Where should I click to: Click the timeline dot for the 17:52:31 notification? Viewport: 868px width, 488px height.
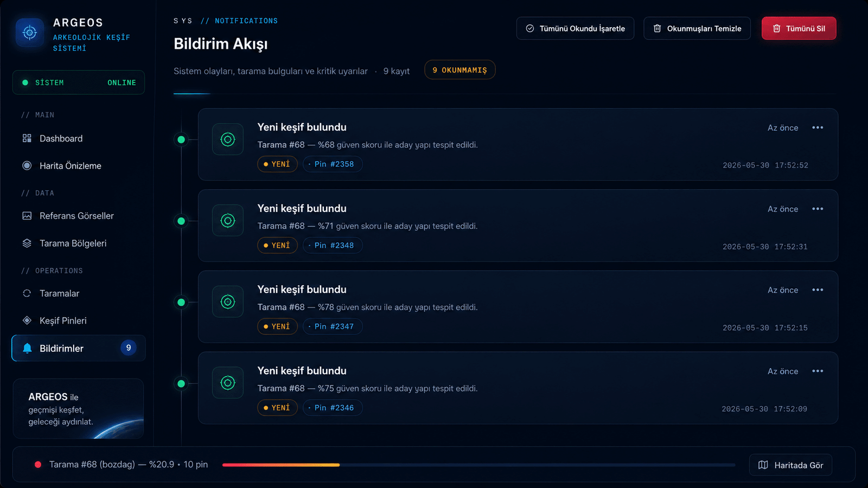(181, 221)
